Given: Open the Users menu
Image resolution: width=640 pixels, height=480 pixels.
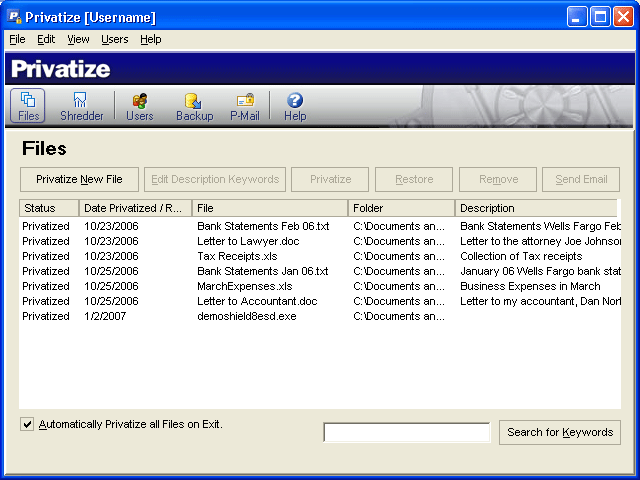Looking at the screenshot, I should pyautogui.click(x=115, y=39).
